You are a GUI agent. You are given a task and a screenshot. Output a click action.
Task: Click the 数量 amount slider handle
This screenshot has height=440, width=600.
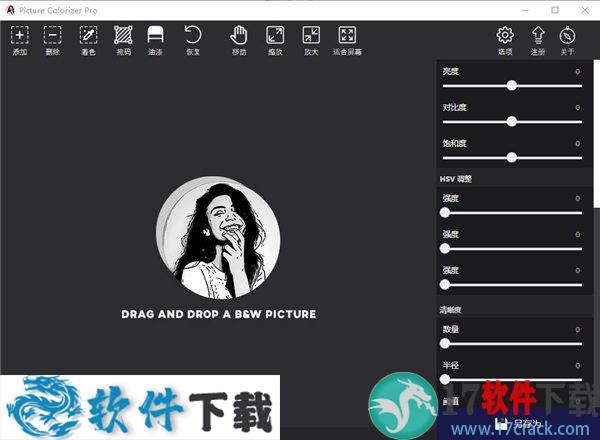[445, 344]
